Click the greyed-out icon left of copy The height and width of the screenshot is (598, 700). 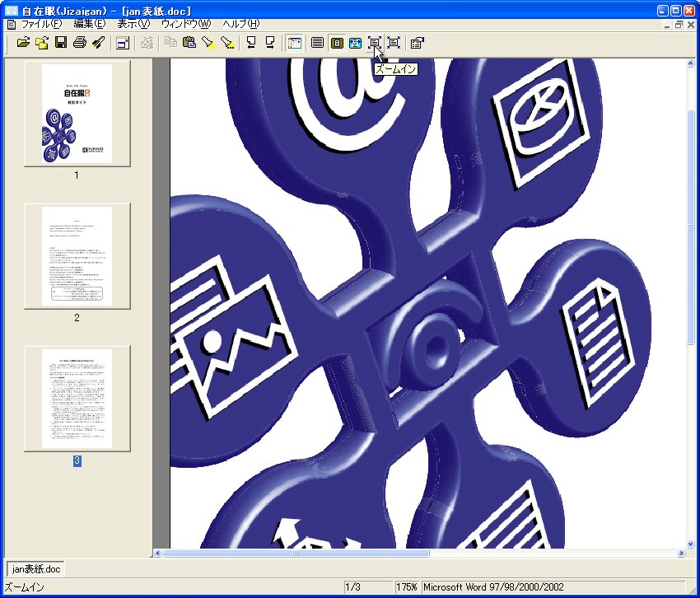coord(147,43)
